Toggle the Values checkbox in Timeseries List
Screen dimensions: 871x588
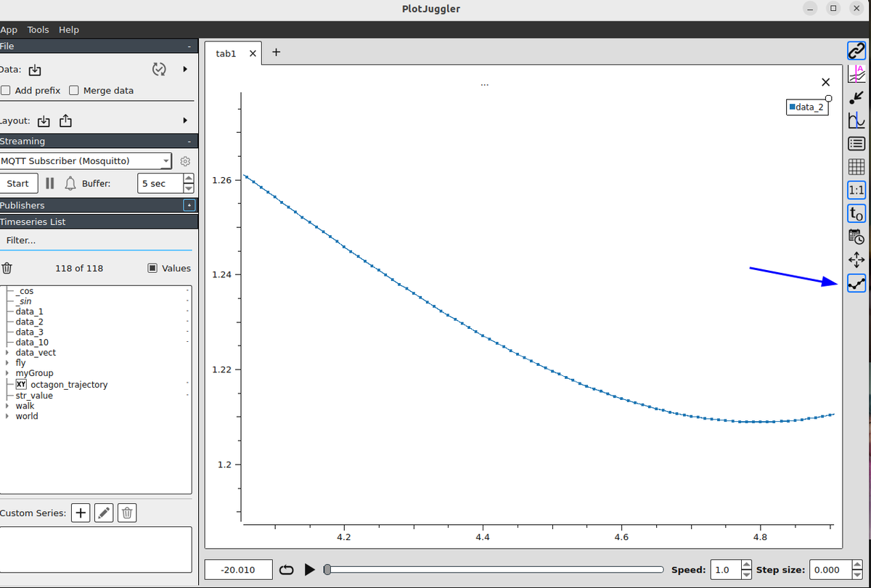point(152,268)
